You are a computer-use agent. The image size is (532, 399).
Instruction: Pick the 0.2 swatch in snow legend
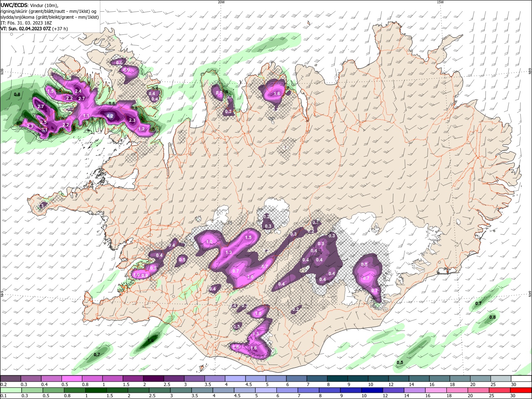[x=10, y=379]
